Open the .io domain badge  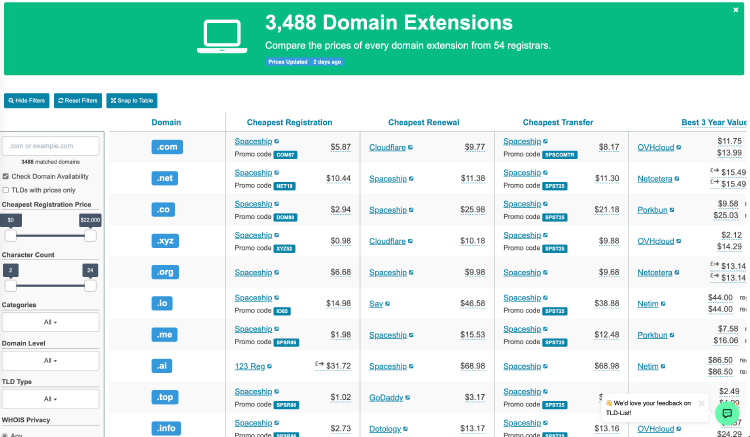[162, 303]
